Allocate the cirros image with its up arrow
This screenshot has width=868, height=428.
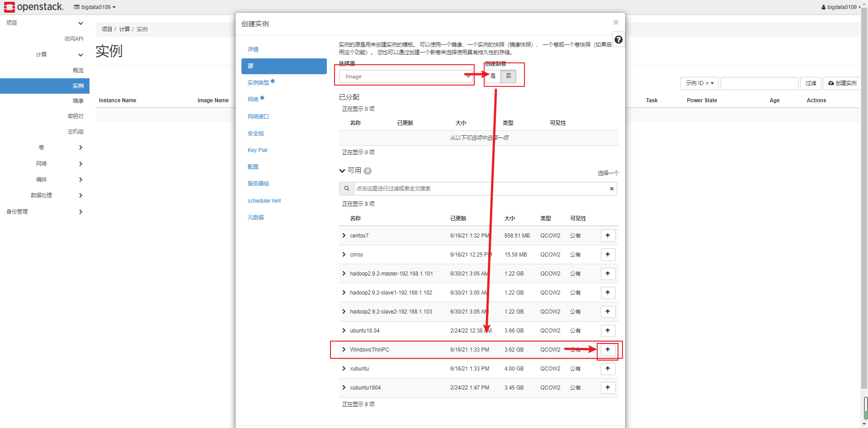608,255
